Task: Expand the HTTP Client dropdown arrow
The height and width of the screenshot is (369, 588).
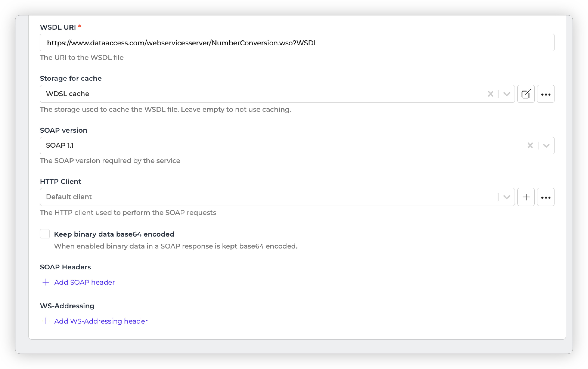Action: click(x=507, y=197)
